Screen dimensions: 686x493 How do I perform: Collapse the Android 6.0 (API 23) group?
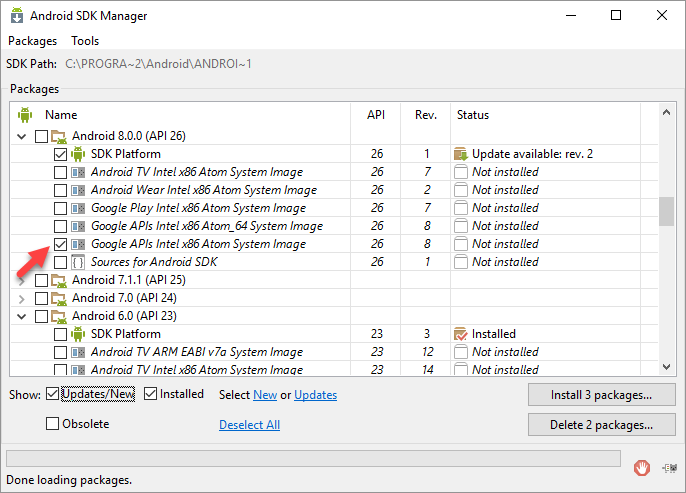coord(21,316)
